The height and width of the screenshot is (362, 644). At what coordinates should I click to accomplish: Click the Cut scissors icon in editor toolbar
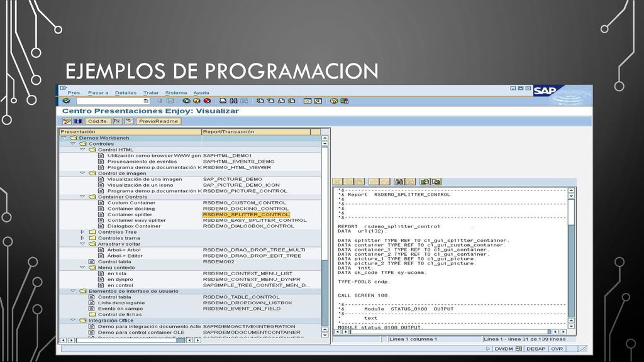click(337, 182)
